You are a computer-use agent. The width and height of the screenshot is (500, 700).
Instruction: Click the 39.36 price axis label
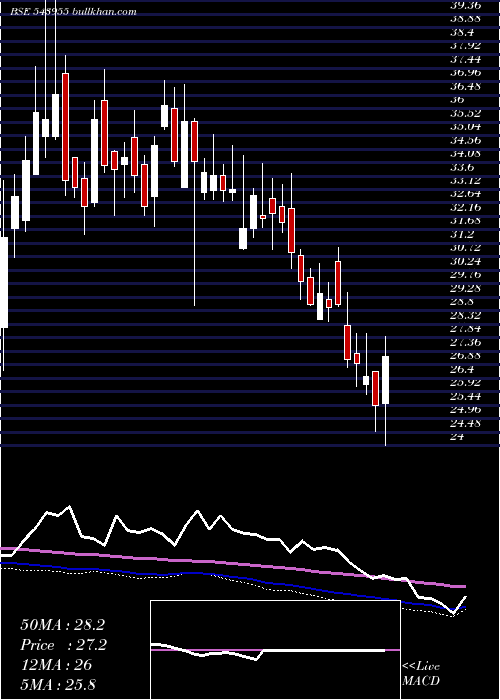465,5
